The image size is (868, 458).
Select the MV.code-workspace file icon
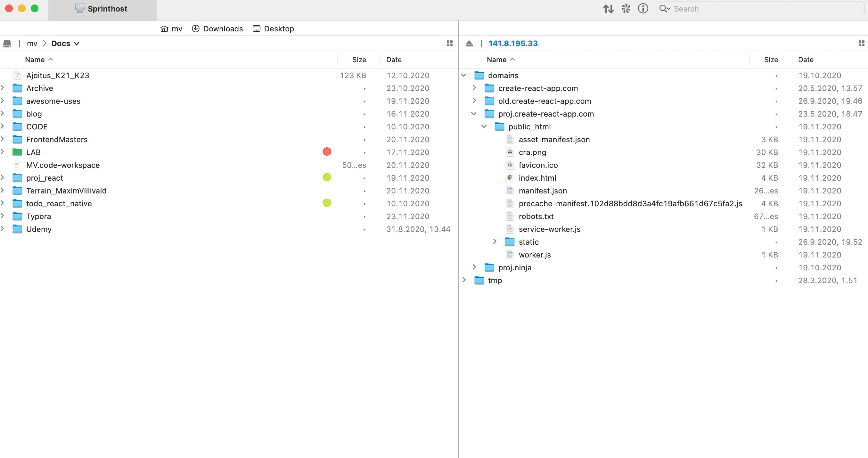(x=17, y=165)
